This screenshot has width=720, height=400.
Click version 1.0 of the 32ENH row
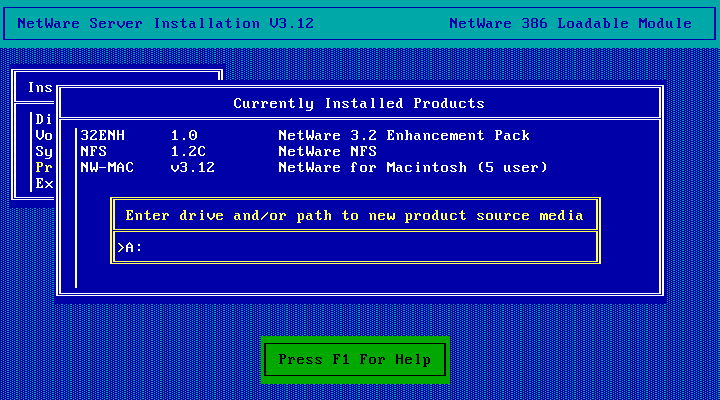[184, 135]
